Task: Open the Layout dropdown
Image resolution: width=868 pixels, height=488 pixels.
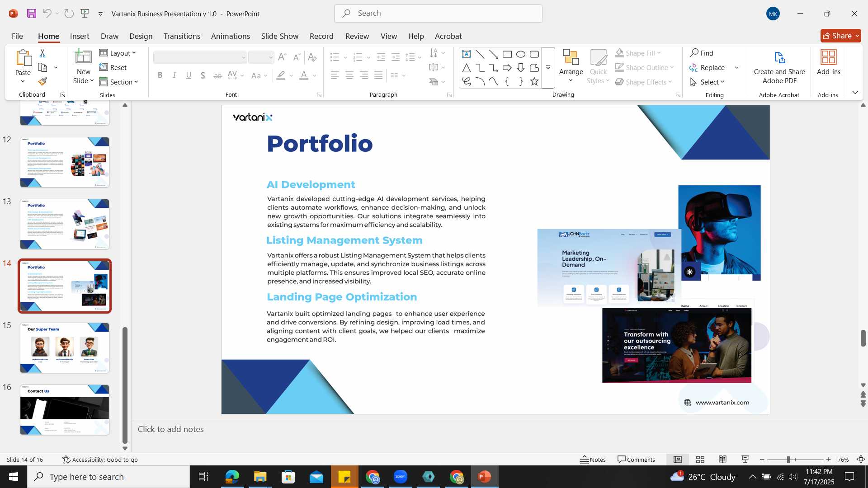Action: click(118, 53)
